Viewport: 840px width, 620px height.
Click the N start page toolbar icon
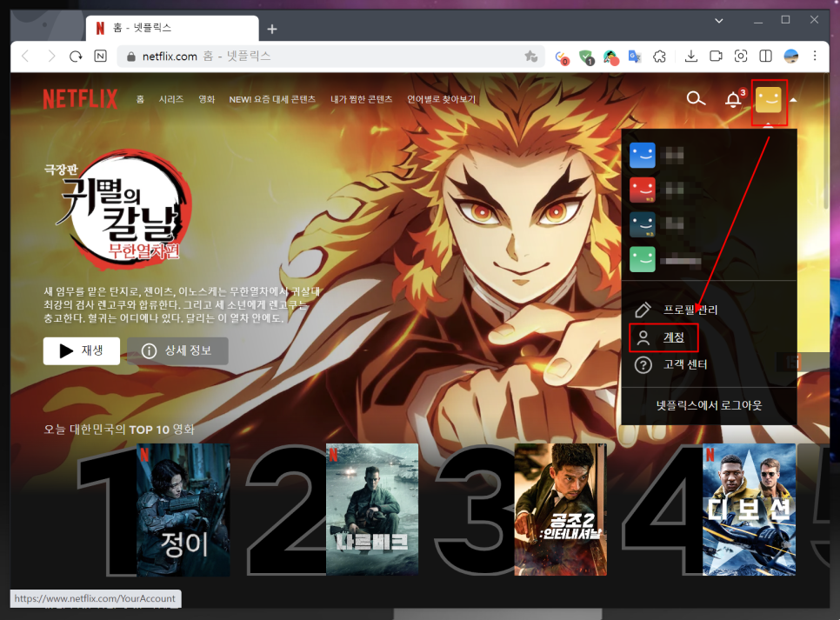[x=100, y=56]
